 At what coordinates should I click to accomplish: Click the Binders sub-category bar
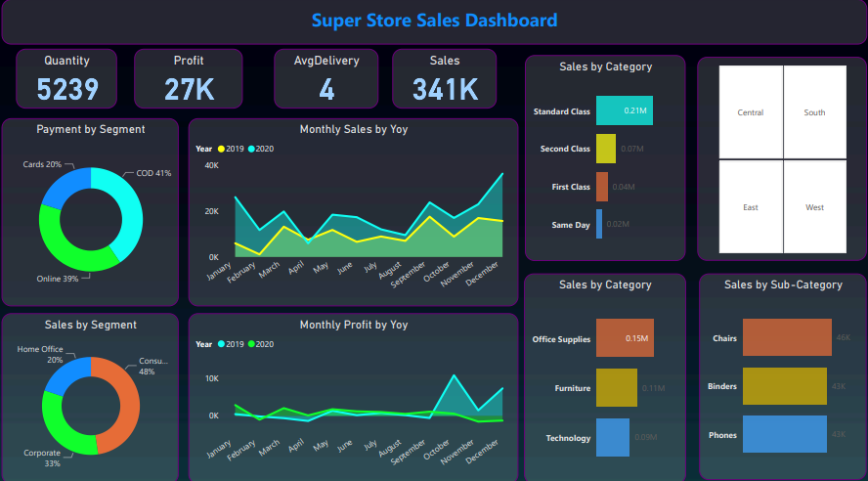click(785, 386)
